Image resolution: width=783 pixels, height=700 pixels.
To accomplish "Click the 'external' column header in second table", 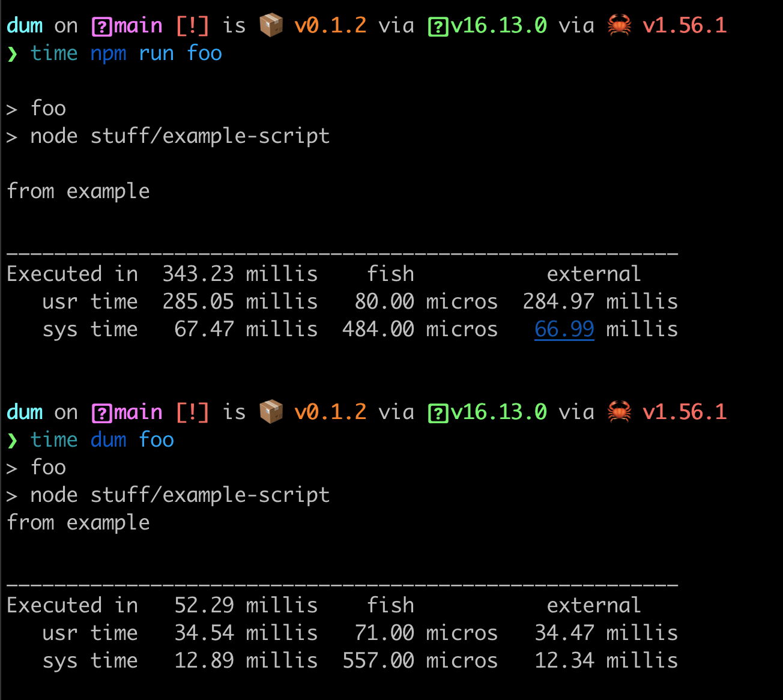I will (x=594, y=605).
